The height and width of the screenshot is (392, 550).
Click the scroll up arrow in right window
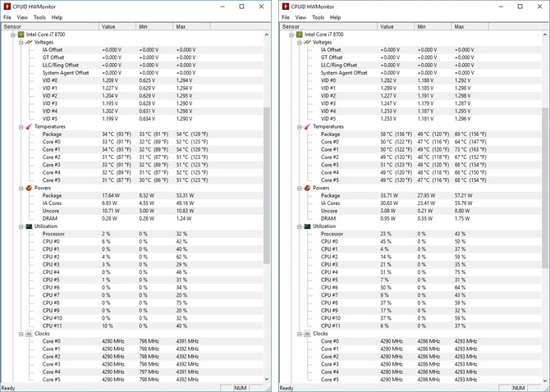pyautogui.click(x=545, y=34)
